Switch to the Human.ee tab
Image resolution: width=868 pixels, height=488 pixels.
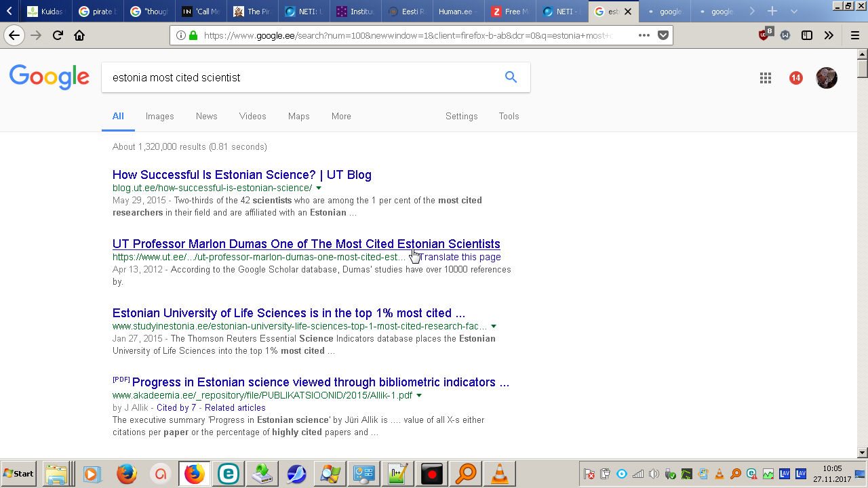point(458,12)
